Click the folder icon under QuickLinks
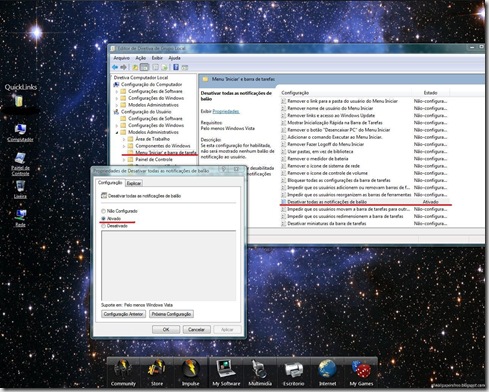The height and width of the screenshot is (392, 489). coord(18,101)
